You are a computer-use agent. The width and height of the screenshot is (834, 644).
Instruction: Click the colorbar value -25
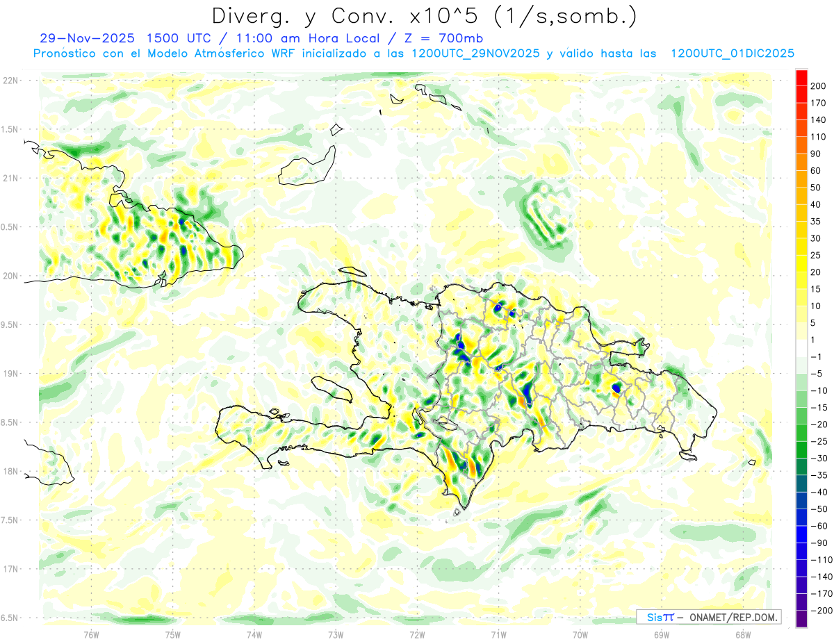(x=819, y=441)
